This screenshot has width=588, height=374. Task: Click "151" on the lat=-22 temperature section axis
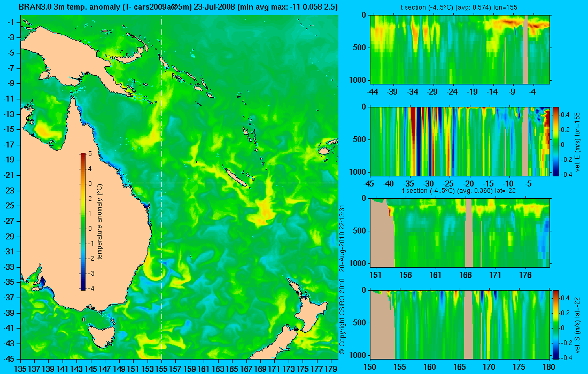[x=375, y=275]
